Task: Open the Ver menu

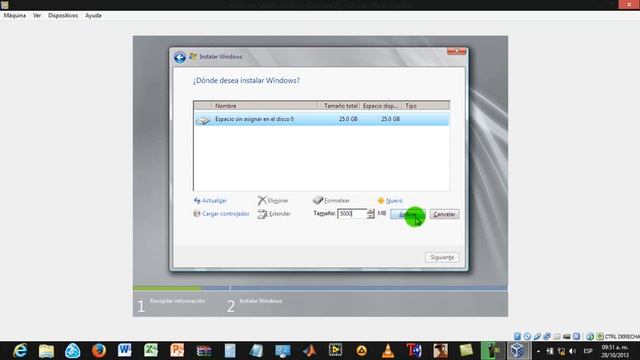Action: point(37,16)
